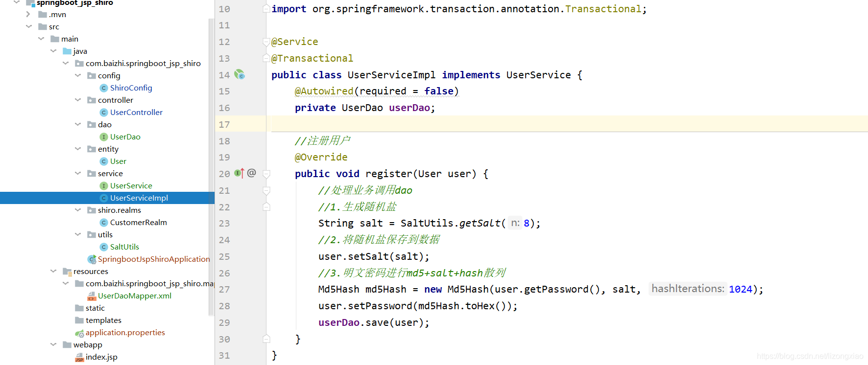Click the CustomerRealm class icon
Viewport: 868px width, 365px height.
pyautogui.click(x=104, y=223)
